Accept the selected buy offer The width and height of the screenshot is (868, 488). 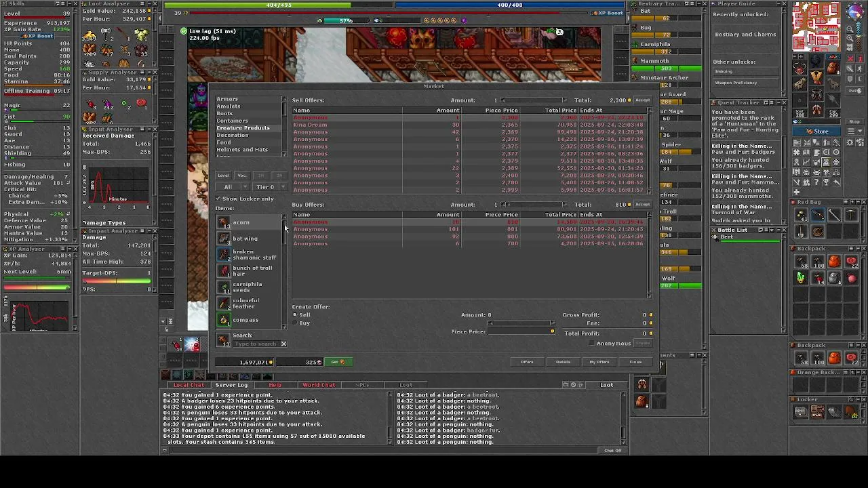click(642, 205)
